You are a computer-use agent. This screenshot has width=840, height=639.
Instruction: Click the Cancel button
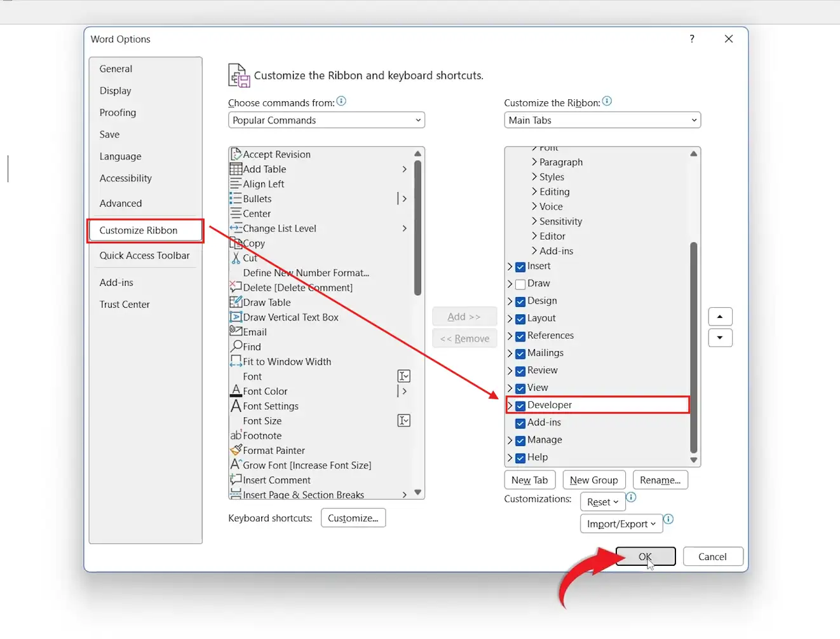(x=712, y=556)
